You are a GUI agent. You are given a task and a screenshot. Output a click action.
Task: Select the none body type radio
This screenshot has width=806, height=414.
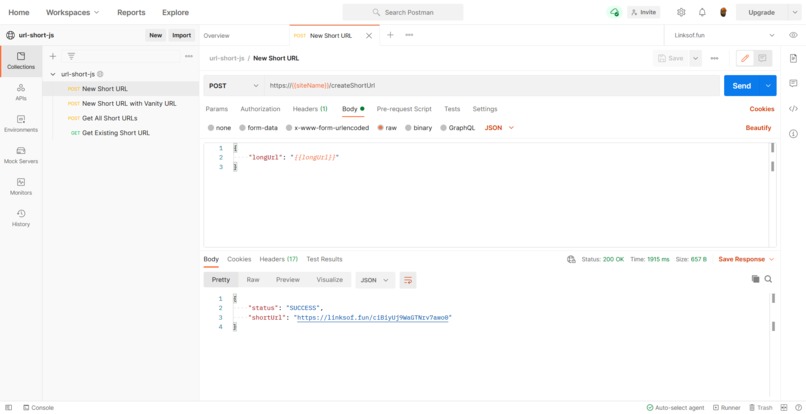[211, 128]
